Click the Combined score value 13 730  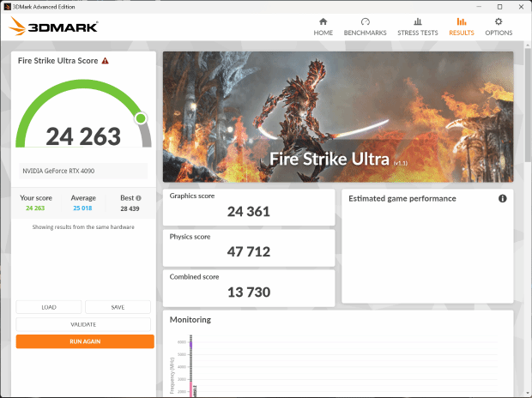click(249, 292)
